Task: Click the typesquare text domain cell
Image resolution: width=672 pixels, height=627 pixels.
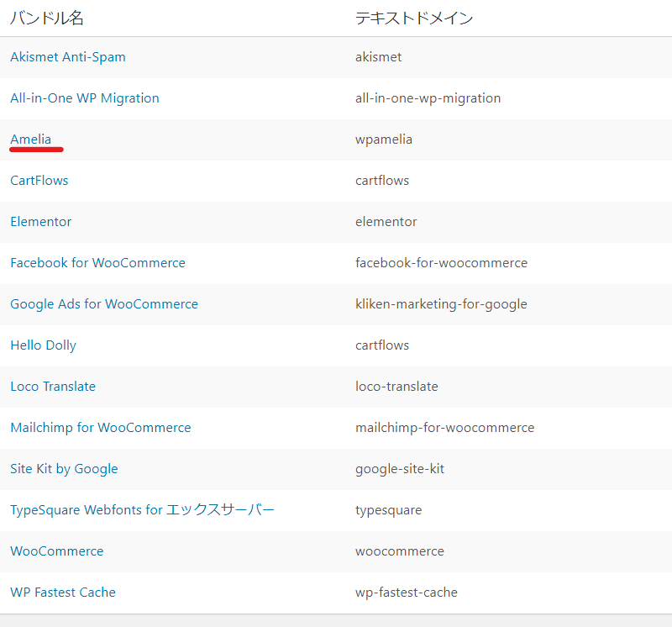Action: (x=388, y=510)
